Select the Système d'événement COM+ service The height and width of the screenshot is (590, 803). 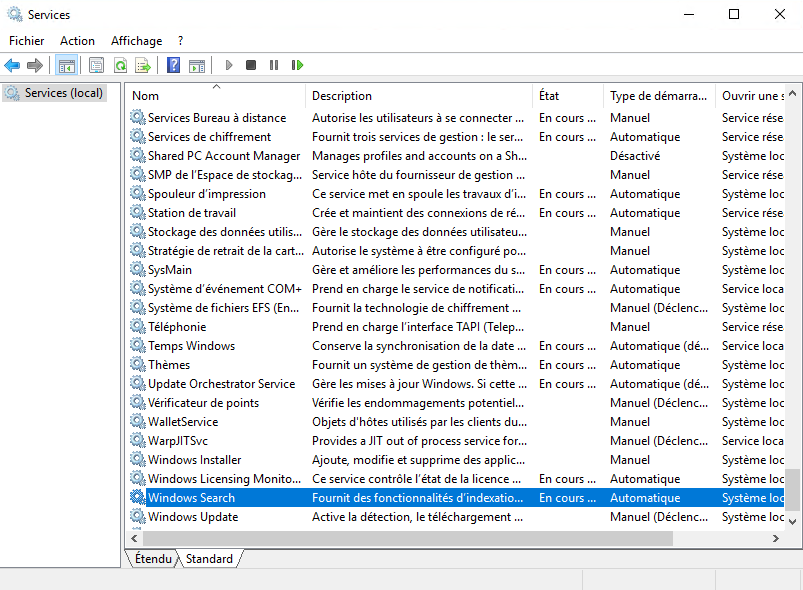click(x=456, y=288)
